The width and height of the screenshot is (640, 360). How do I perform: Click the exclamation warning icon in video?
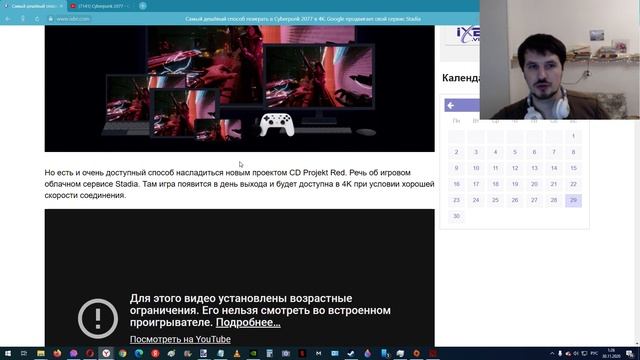(x=98, y=319)
